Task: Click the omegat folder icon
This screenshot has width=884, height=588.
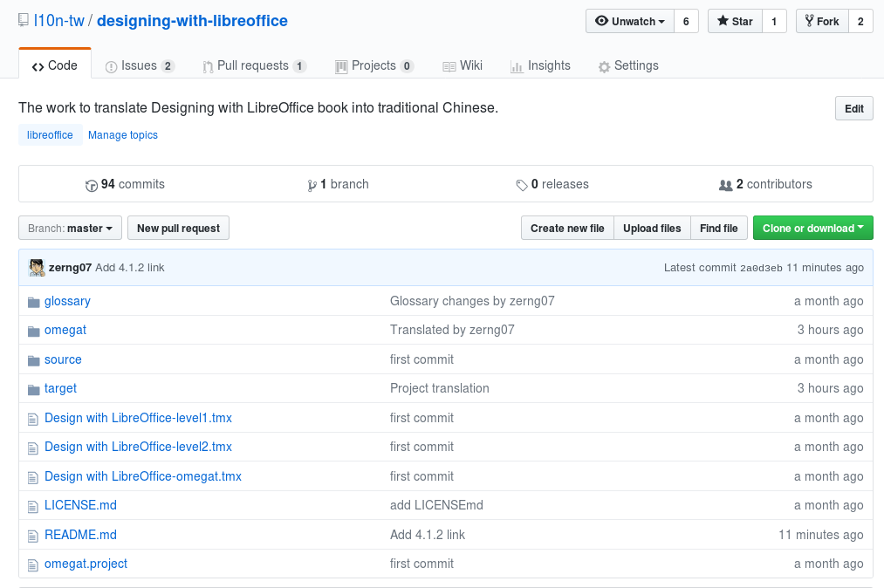Action: pyautogui.click(x=34, y=331)
